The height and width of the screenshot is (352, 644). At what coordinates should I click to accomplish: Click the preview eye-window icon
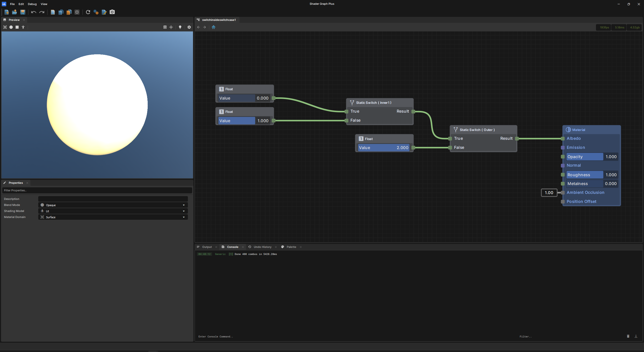tap(165, 27)
